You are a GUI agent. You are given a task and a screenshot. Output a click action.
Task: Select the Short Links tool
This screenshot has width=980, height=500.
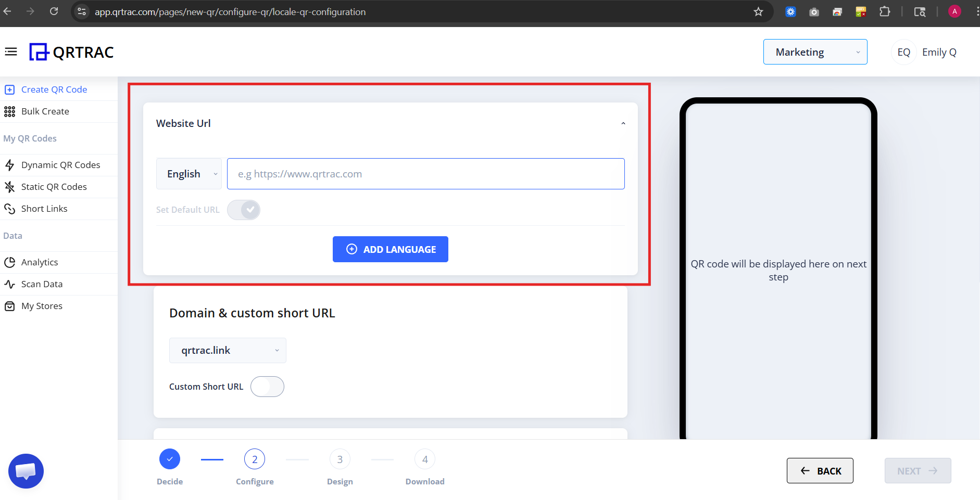pos(44,209)
